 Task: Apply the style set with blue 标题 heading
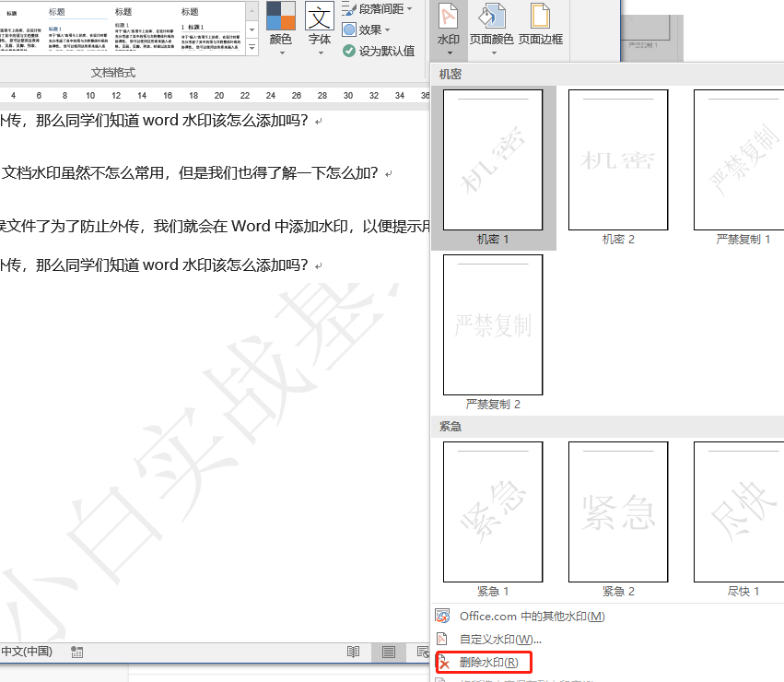point(77,28)
